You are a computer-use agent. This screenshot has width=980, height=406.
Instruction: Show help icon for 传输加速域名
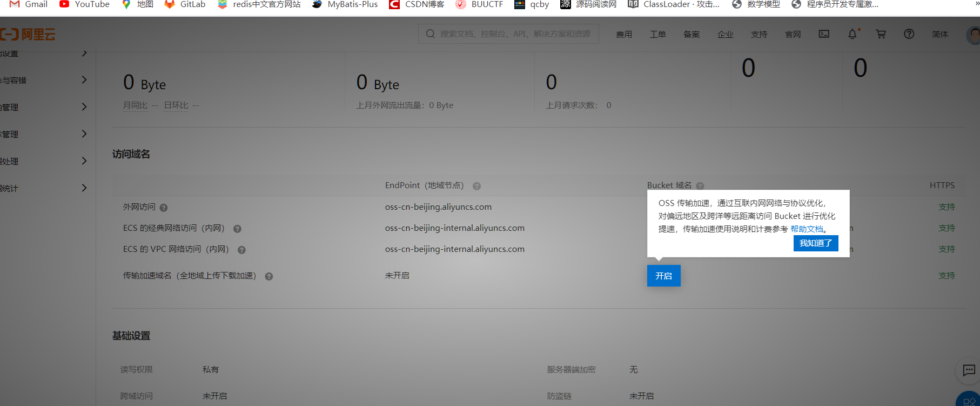269,276
